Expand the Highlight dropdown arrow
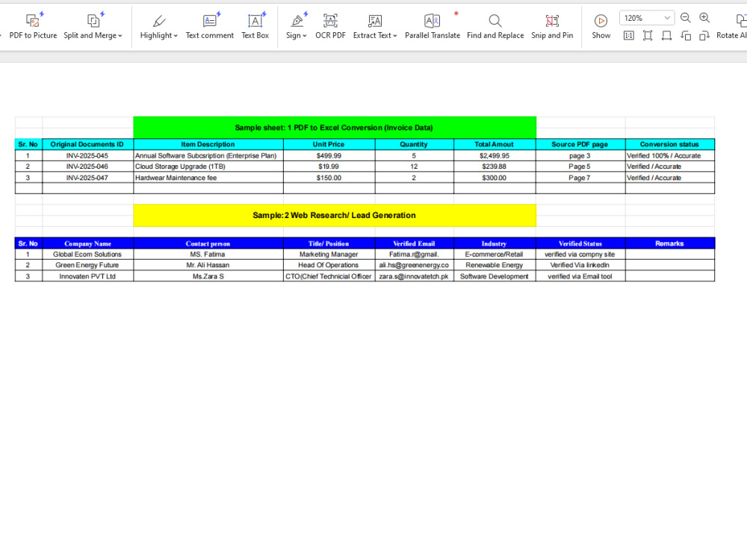Viewport: 747px width, 560px height. (x=176, y=36)
